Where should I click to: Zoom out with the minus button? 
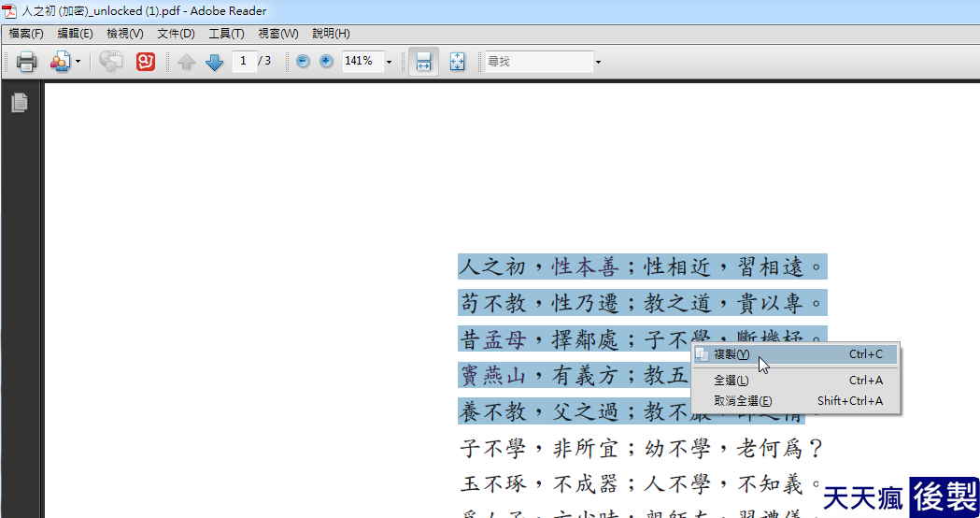[303, 61]
